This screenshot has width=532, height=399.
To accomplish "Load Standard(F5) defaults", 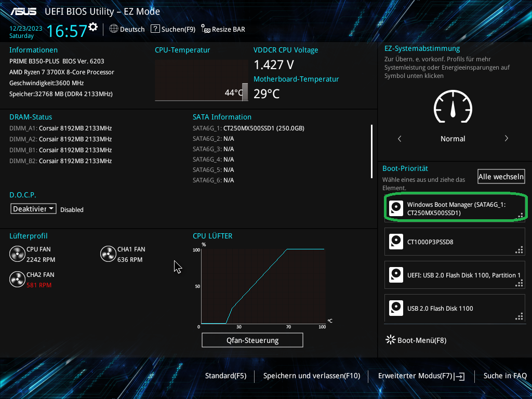I will tap(225, 376).
